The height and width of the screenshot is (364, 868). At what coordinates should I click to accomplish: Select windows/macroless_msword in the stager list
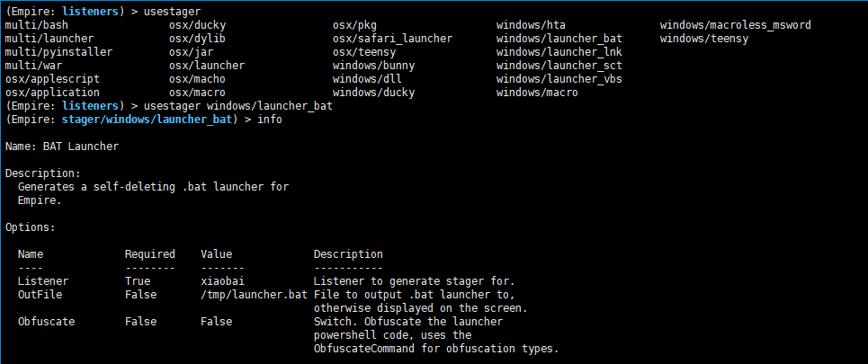[x=735, y=25]
